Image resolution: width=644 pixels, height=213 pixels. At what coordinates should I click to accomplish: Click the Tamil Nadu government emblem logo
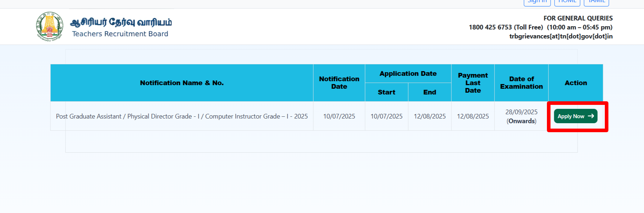pyautogui.click(x=50, y=26)
